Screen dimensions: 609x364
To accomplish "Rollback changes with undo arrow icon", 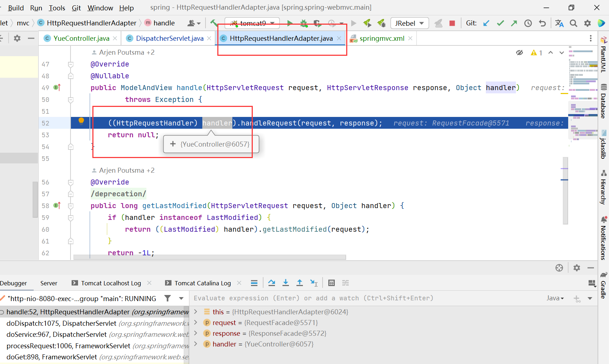I will click(542, 23).
